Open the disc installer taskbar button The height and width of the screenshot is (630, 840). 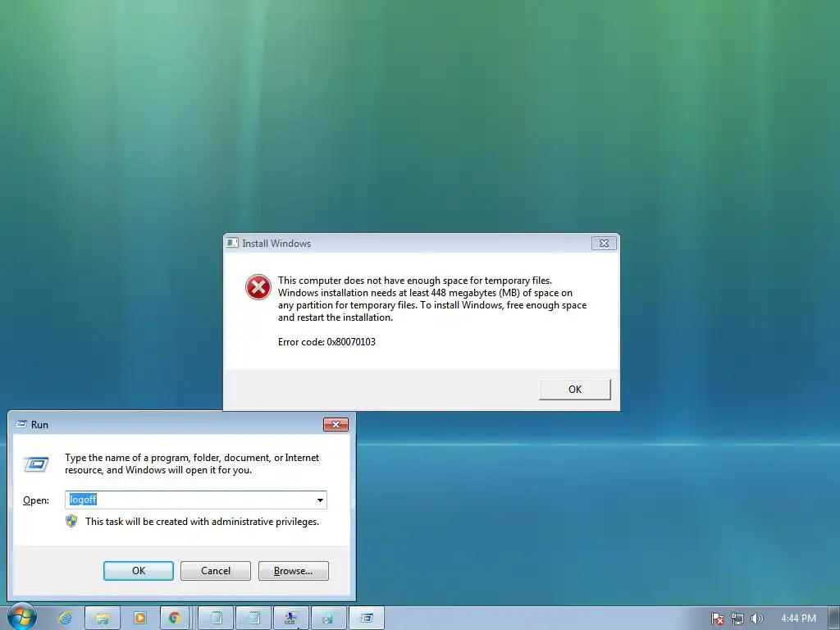pos(329,618)
